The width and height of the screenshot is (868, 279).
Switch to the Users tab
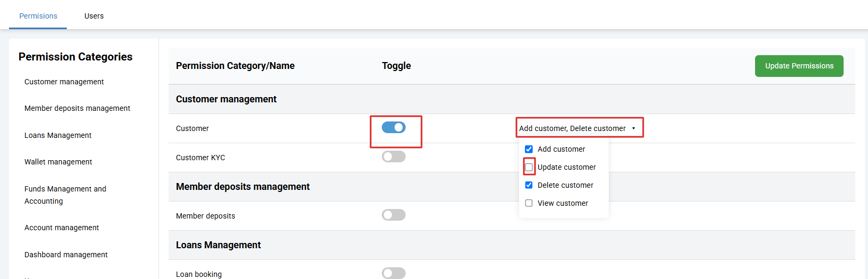tap(94, 16)
